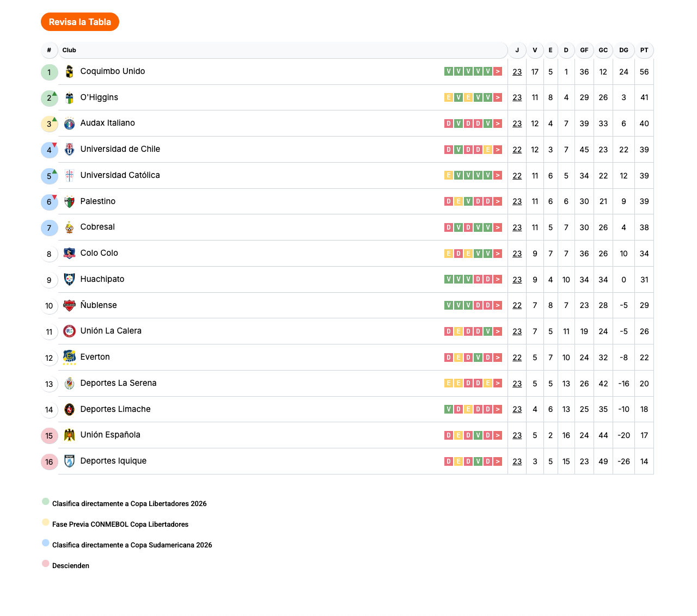This screenshot has height=616, width=697.
Task: Click the Revisa la Tabla button
Action: click(x=80, y=22)
